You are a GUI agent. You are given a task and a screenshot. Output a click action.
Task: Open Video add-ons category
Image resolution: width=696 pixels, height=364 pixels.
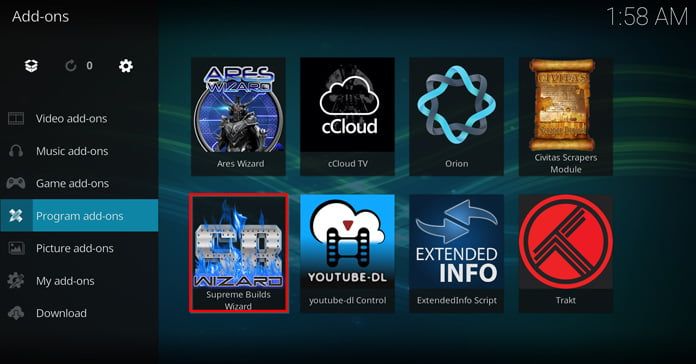(79, 119)
